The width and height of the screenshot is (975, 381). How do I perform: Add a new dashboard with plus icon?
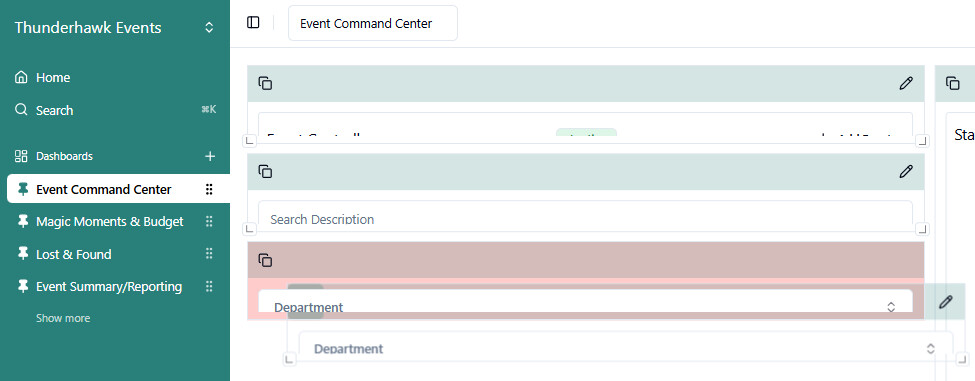tap(210, 156)
